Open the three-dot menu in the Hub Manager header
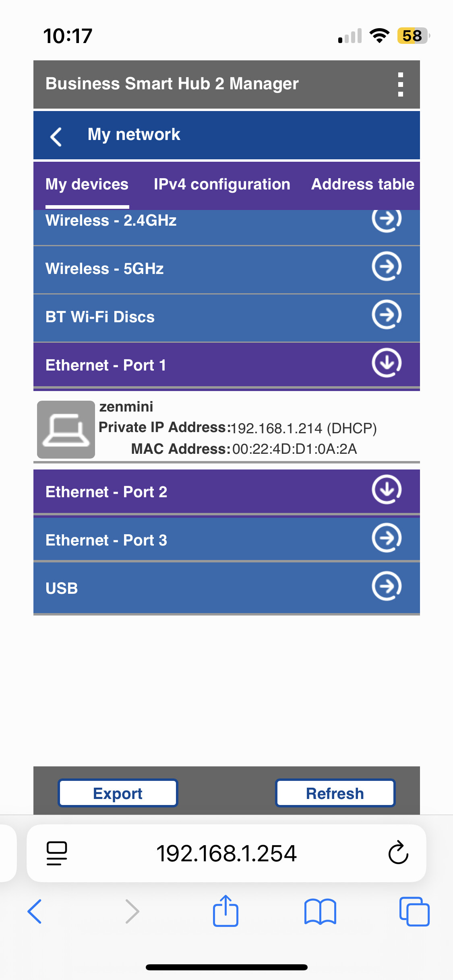Viewport: 453px width, 980px height. 400,84
